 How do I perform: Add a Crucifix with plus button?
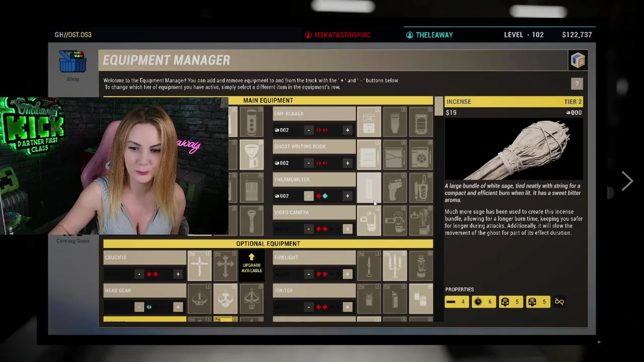178,274
